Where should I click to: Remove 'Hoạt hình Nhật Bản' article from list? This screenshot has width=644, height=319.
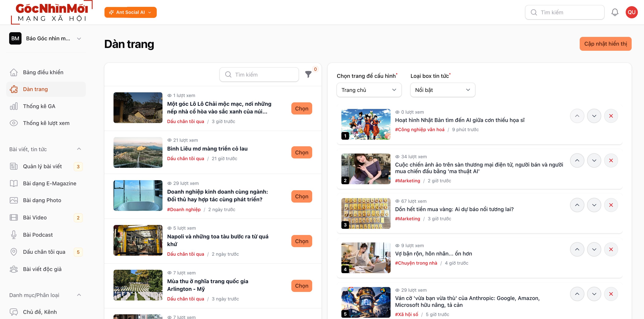coord(611,116)
